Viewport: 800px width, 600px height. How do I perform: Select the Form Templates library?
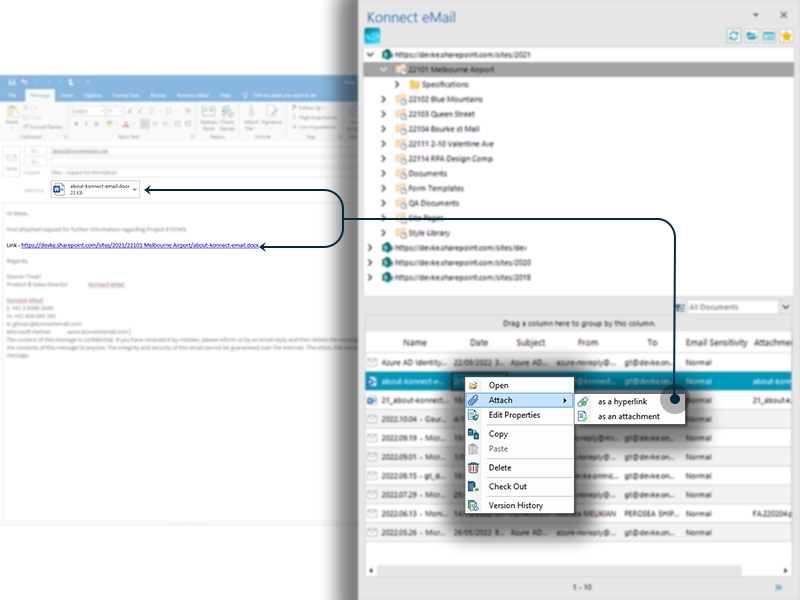point(436,188)
